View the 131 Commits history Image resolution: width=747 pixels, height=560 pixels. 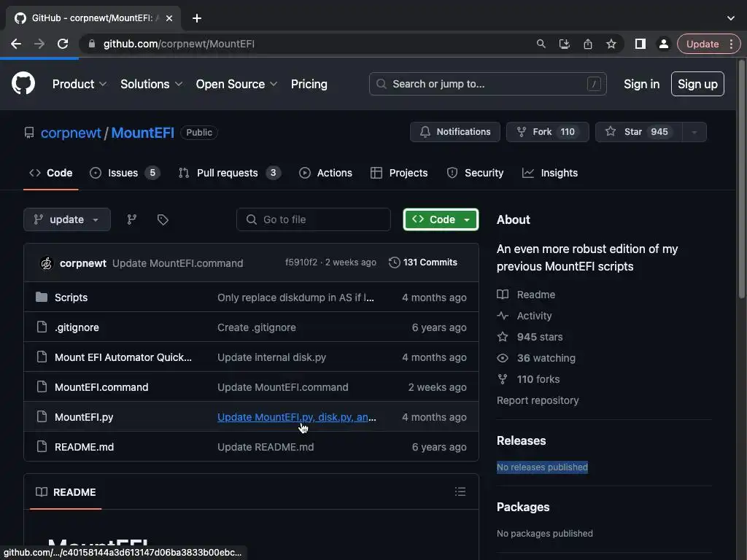423,262
